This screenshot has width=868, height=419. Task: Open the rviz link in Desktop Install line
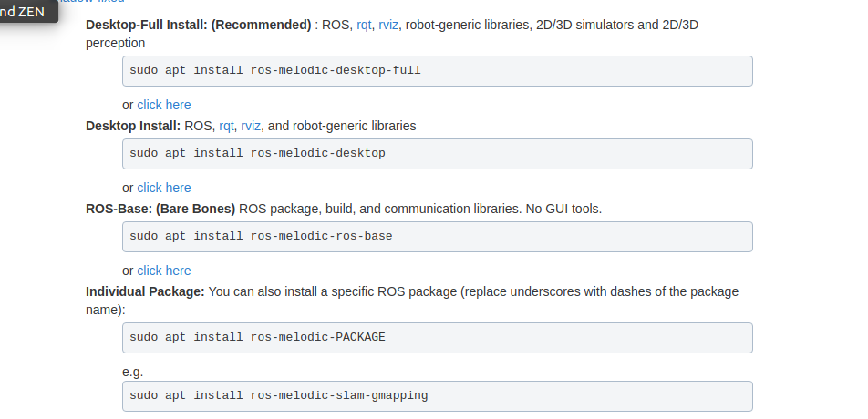(x=251, y=126)
